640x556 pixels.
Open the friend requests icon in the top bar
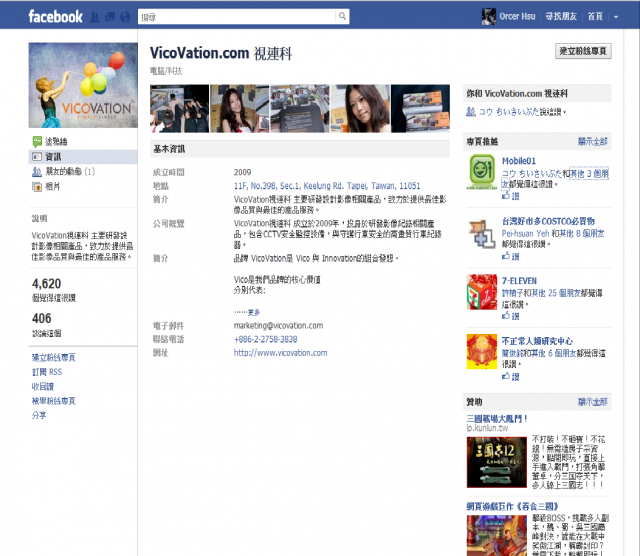tap(95, 17)
